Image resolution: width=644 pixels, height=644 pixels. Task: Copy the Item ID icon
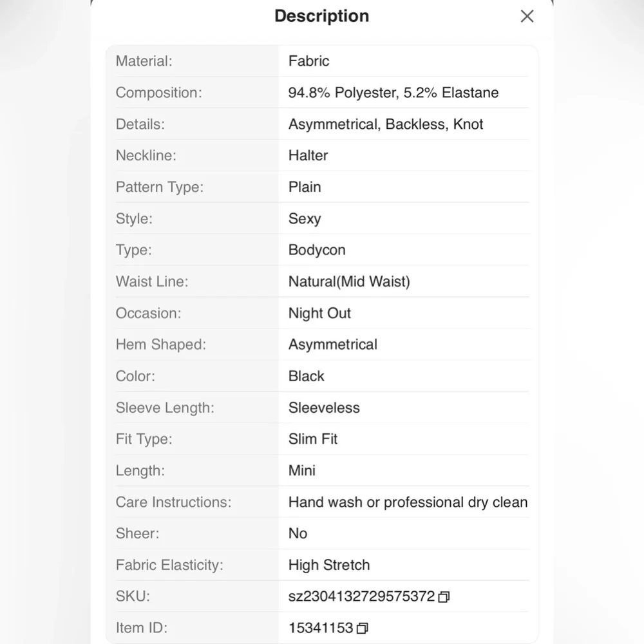tap(362, 628)
